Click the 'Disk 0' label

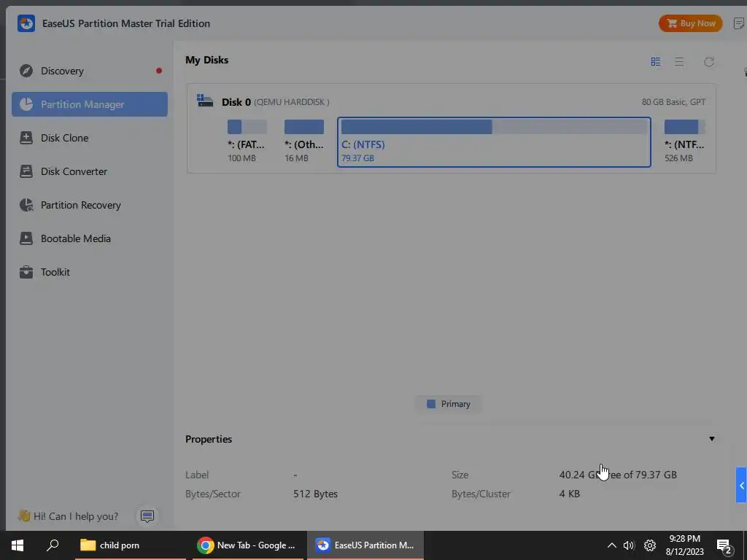coord(236,102)
